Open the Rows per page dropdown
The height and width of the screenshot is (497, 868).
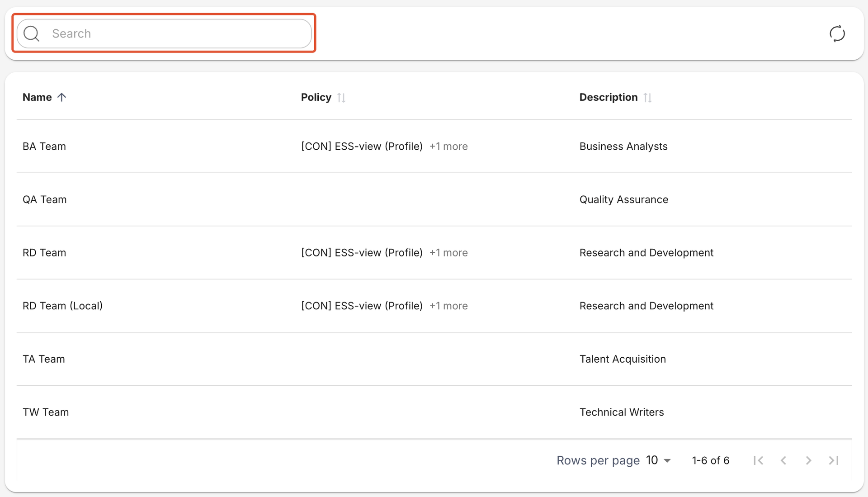click(x=658, y=460)
